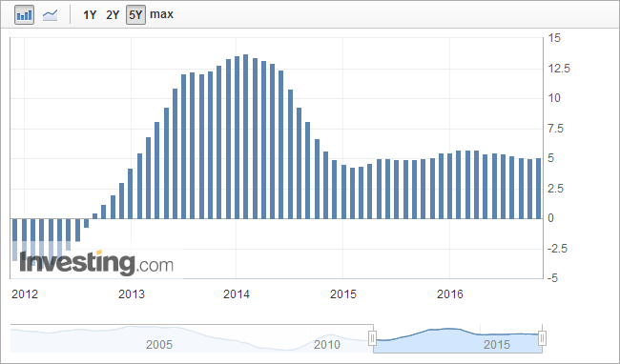Click the 2015 x-axis label on main chart
The image size is (620, 364).
343,294
